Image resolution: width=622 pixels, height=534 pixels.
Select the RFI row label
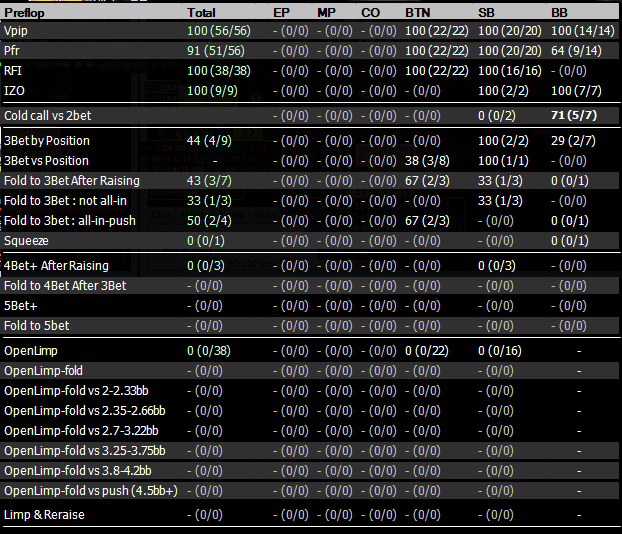(x=13, y=71)
